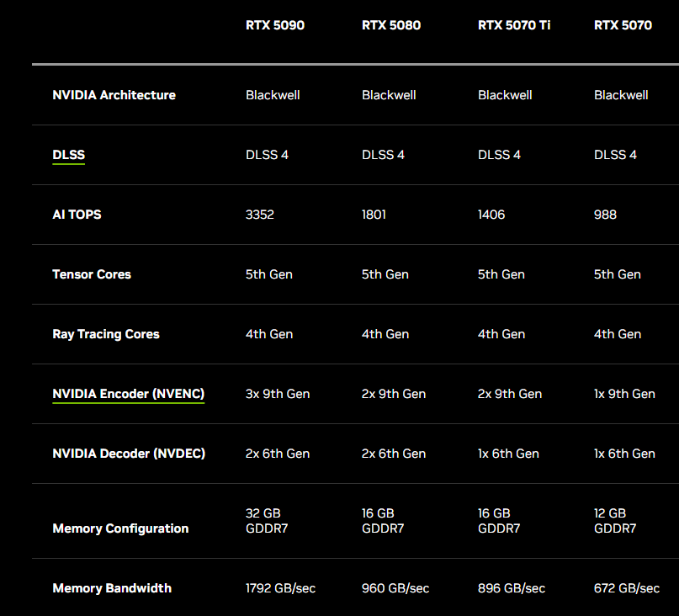Screen dimensions: 679x616
Task: Click the 3x 9th Gen encoder value
Action: tap(278, 394)
